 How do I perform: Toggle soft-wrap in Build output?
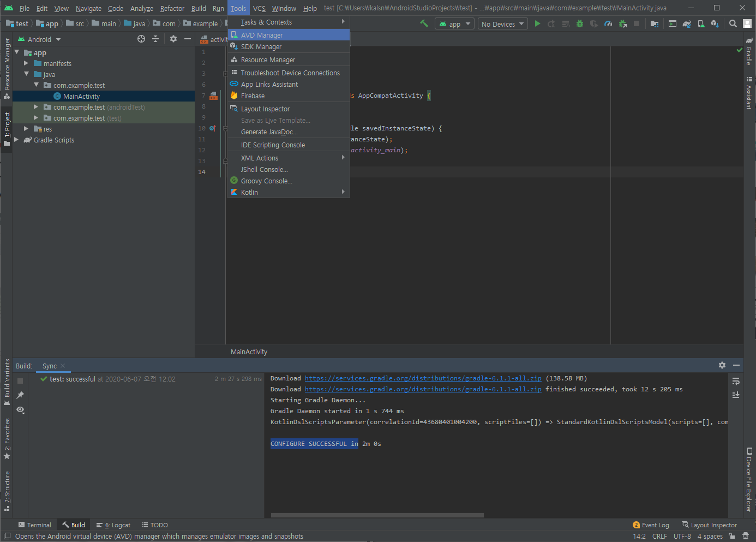click(736, 381)
